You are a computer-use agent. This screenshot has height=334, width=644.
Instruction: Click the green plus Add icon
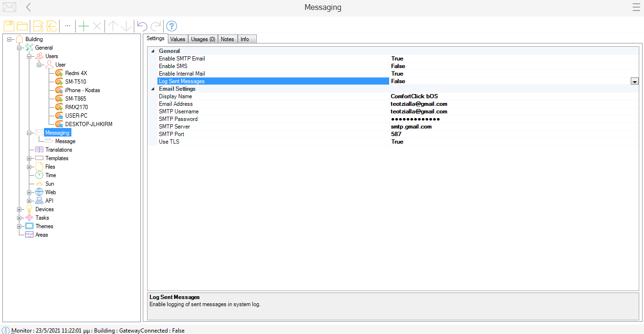pyautogui.click(x=84, y=26)
